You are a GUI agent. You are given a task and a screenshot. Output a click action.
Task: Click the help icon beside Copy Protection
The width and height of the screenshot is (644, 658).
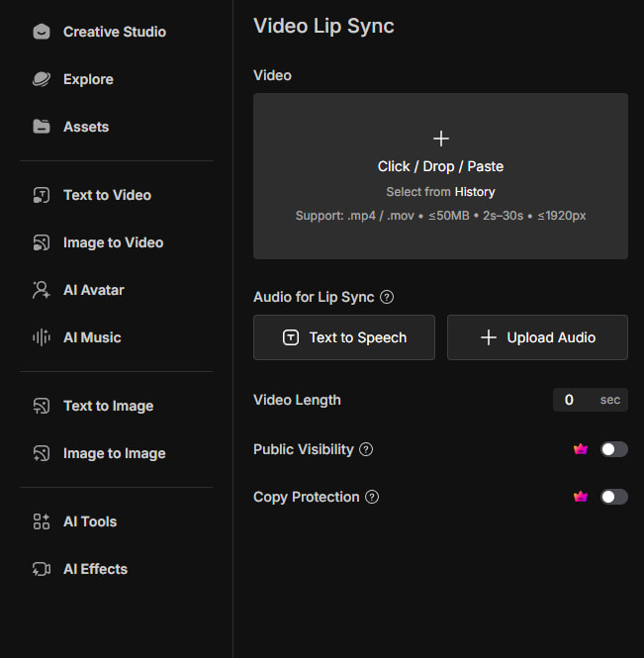[x=372, y=497]
